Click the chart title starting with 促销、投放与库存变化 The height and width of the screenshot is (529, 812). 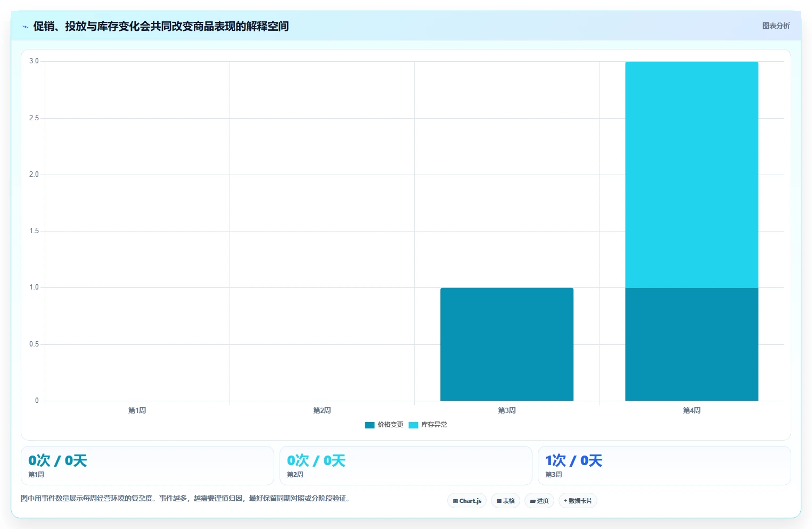(x=161, y=26)
